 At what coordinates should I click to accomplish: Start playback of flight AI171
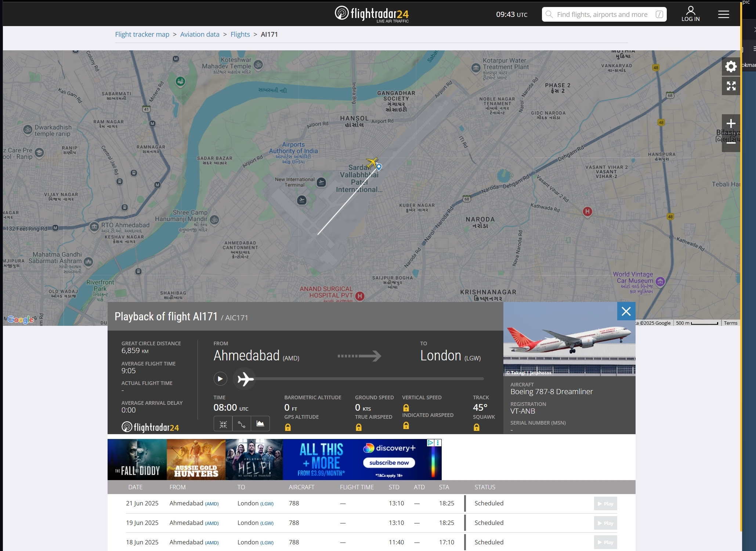[x=220, y=379]
